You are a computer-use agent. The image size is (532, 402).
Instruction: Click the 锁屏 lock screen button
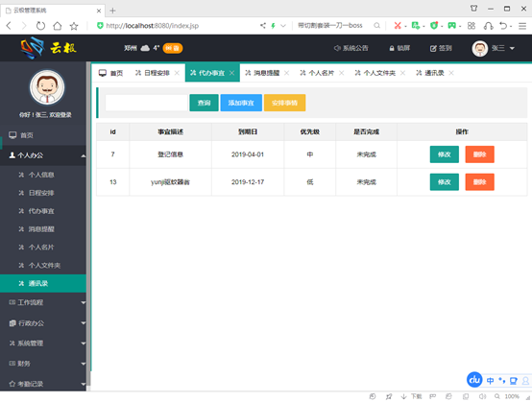point(399,48)
